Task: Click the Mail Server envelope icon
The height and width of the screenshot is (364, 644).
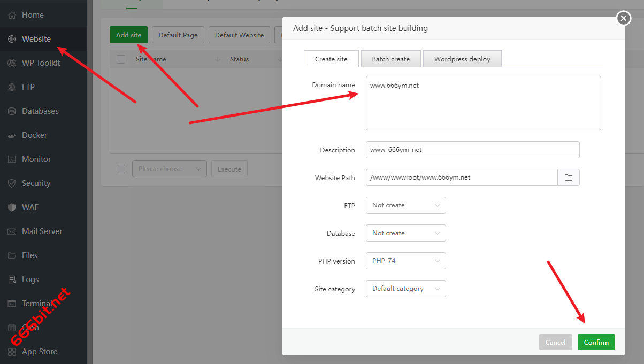Action: point(12,231)
